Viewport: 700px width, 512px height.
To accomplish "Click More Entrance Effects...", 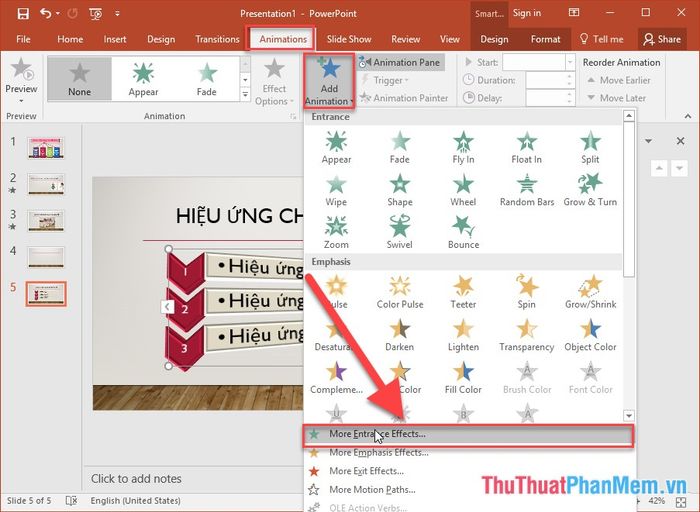I will (468, 434).
